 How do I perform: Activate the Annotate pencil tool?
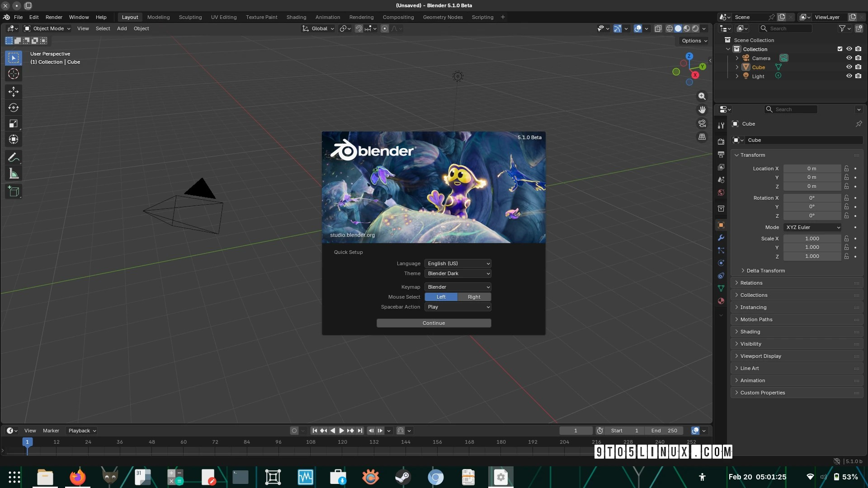tap(14, 158)
